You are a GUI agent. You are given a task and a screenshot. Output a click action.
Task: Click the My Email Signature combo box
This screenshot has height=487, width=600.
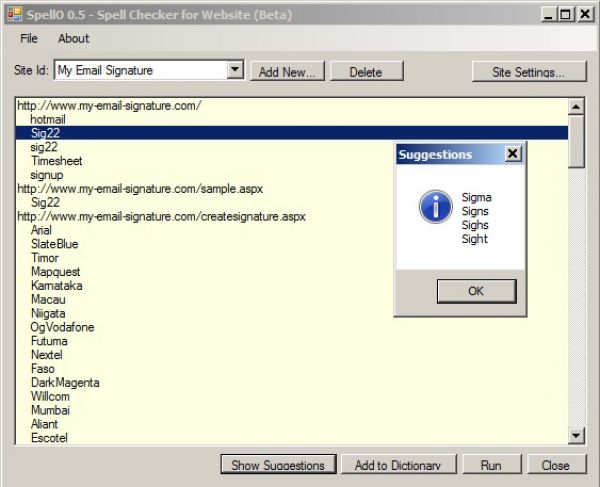pyautogui.click(x=149, y=70)
